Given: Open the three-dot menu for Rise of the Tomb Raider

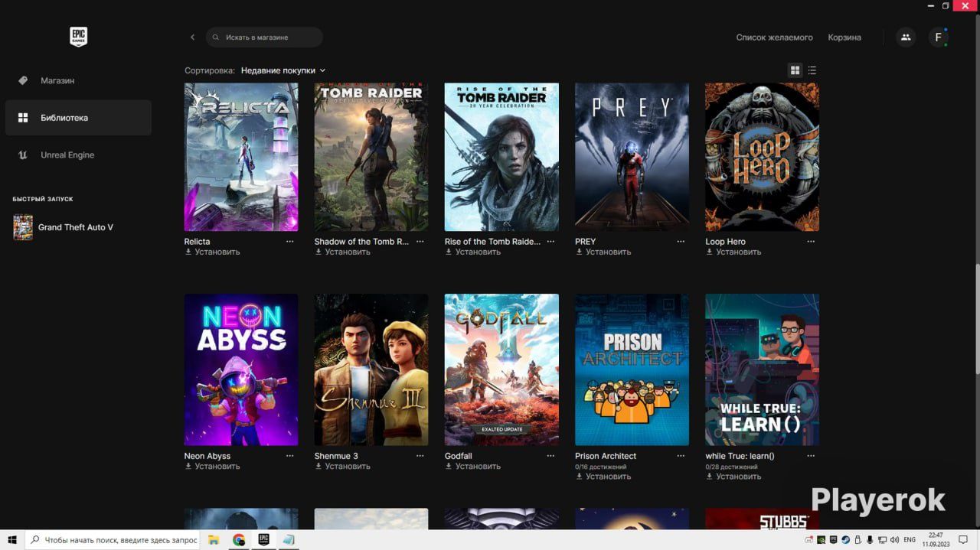Looking at the screenshot, I should (550, 241).
